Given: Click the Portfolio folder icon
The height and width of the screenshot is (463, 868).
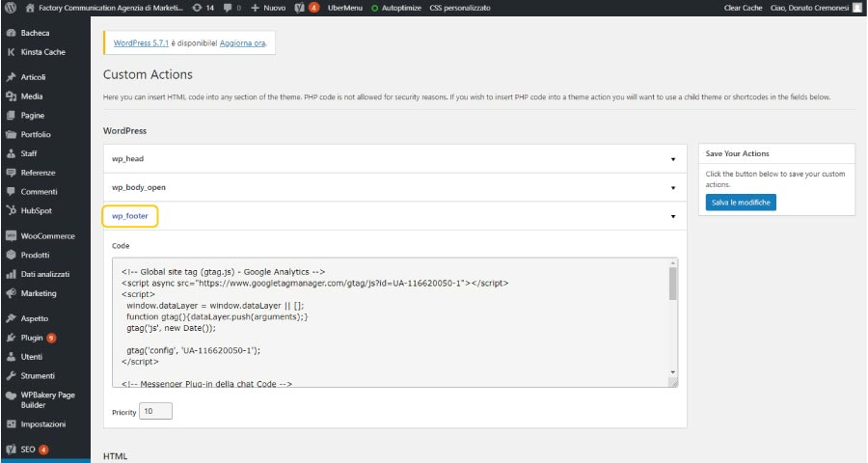Looking at the screenshot, I should (x=11, y=134).
